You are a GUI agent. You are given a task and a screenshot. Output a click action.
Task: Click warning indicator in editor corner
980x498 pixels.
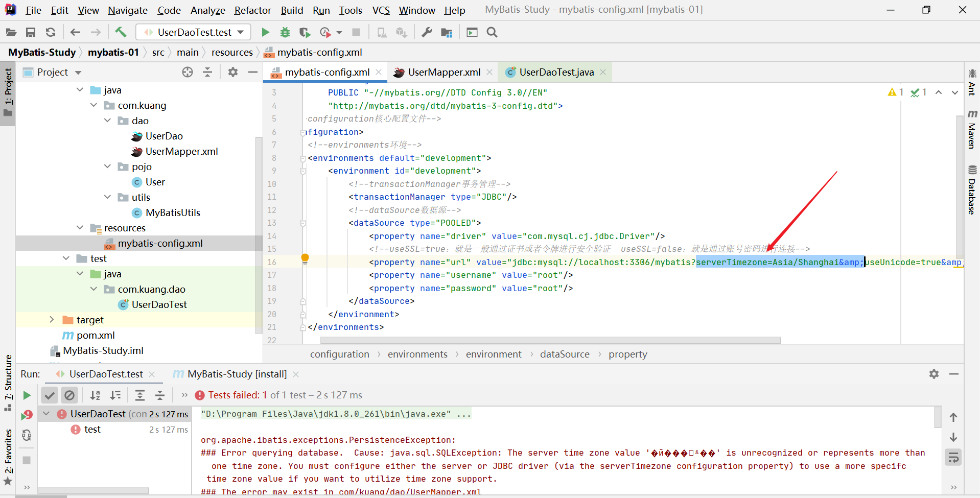896,92
